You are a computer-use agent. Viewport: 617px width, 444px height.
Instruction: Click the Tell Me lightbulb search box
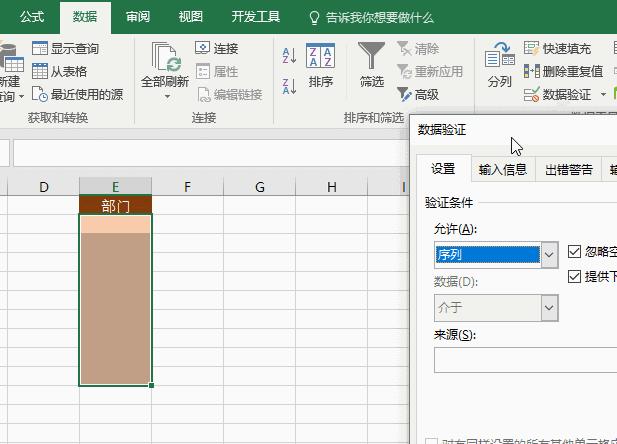click(372, 17)
